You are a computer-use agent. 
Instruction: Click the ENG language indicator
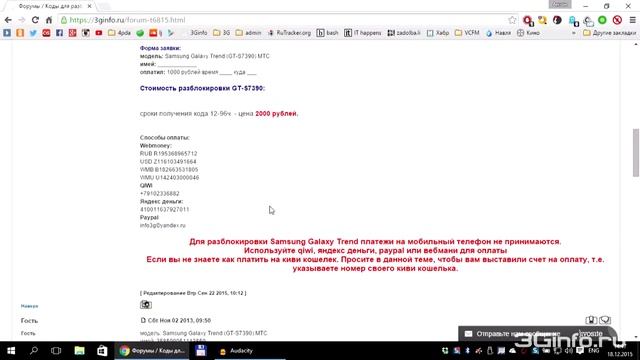(x=594, y=351)
